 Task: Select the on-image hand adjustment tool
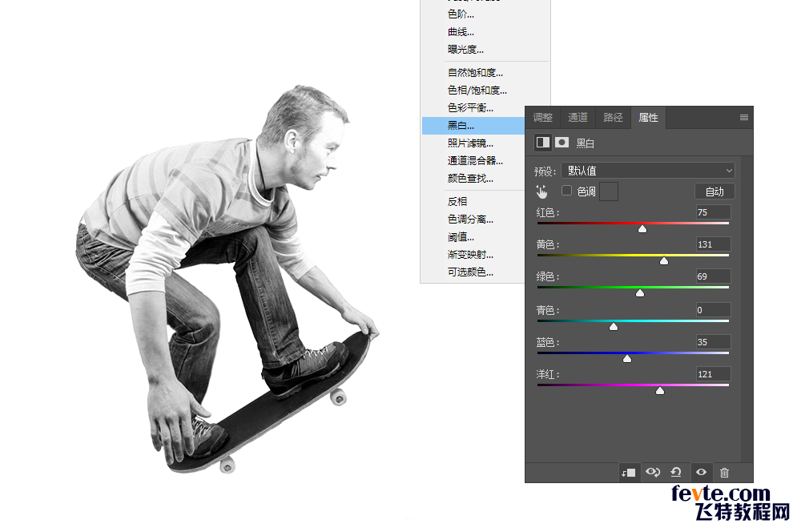(x=542, y=191)
